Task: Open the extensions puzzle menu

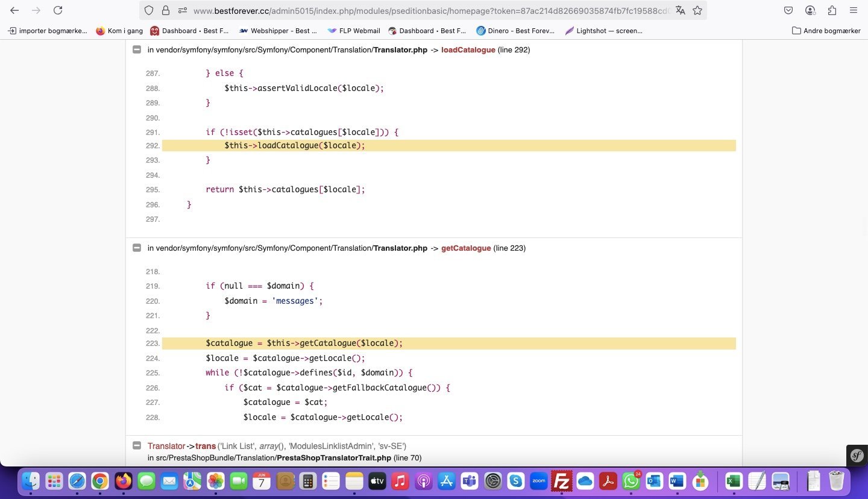Action: click(x=832, y=10)
